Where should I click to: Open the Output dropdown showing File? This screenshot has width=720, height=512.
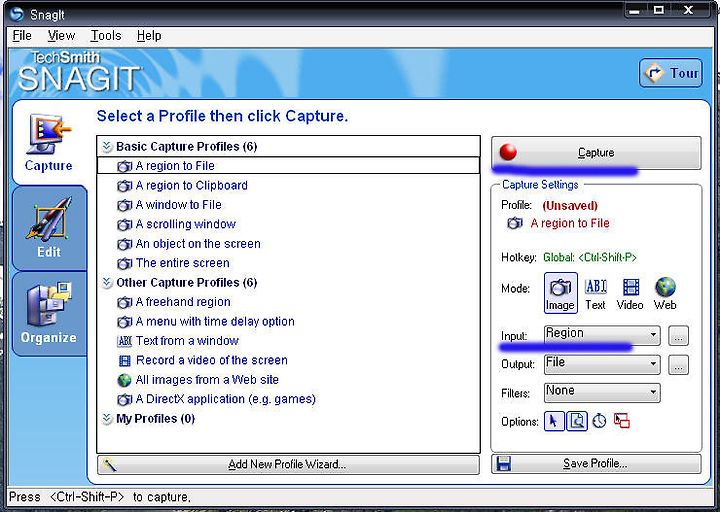(x=602, y=364)
